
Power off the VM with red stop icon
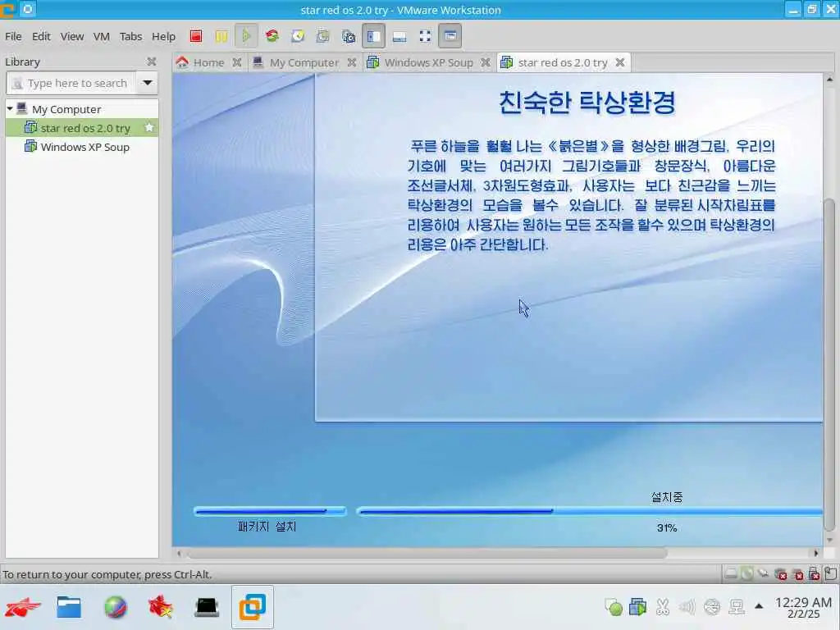(196, 36)
